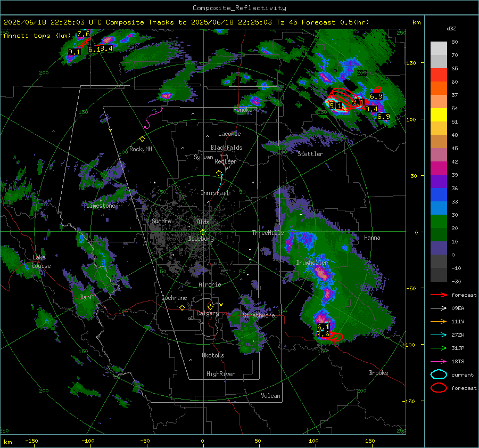Click the 'Annot: tops (km)' label
Viewport: 479px width, 448px height.
[x=37, y=36]
